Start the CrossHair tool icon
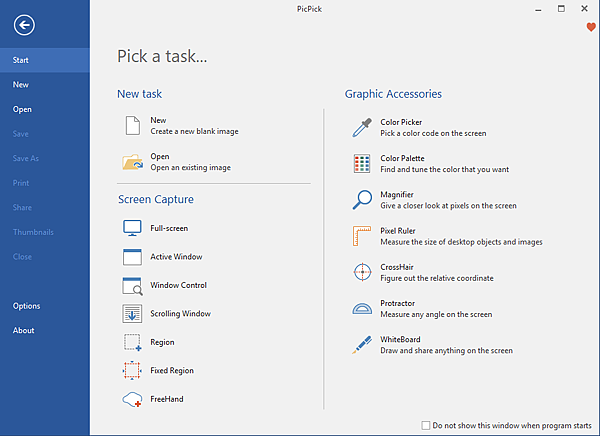 pyautogui.click(x=362, y=272)
